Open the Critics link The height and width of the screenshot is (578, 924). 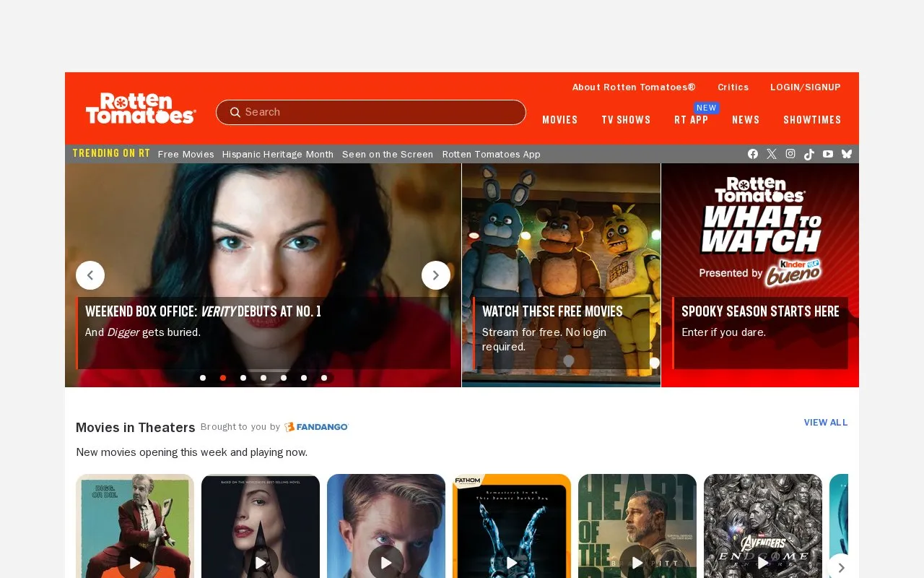point(733,87)
